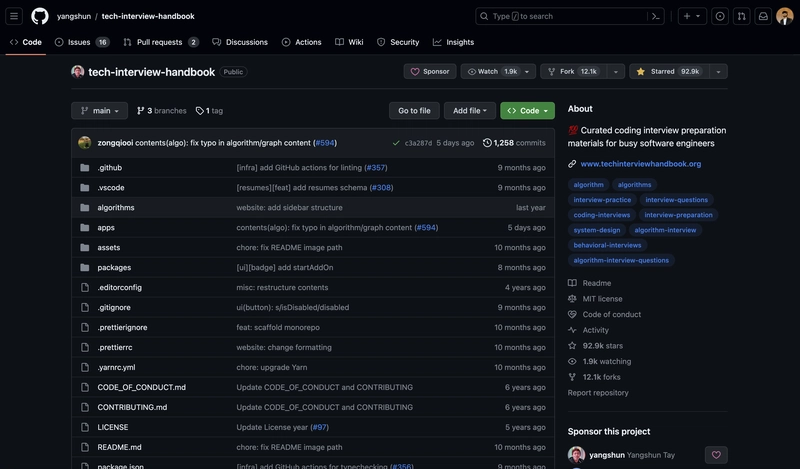Image resolution: width=800 pixels, height=469 pixels.
Task: Click the GitHub logo icon
Action: point(40,16)
